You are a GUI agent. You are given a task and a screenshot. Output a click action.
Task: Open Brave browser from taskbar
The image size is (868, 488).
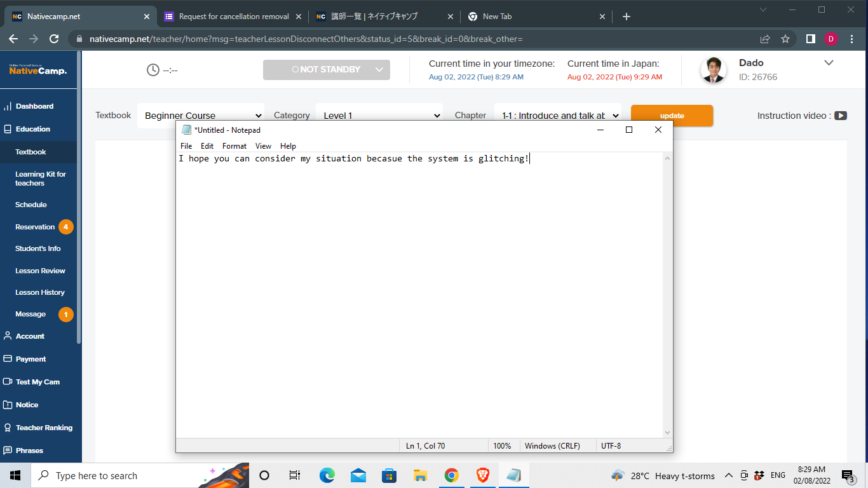[x=482, y=475]
